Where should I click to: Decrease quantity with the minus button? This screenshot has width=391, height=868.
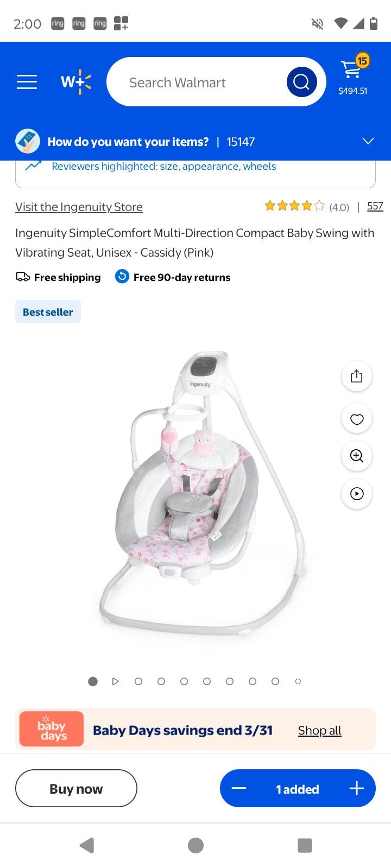[239, 788]
